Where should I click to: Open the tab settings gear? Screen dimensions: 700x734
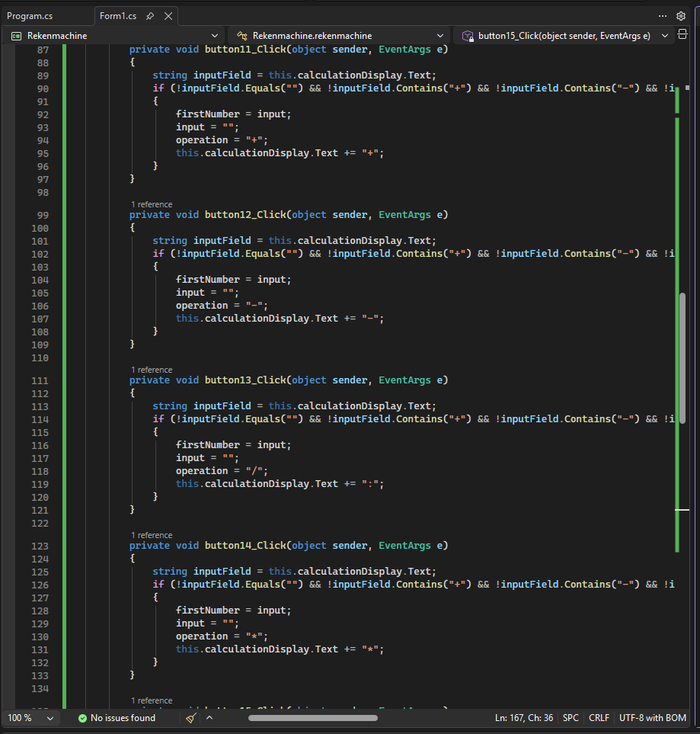pyautogui.click(x=681, y=16)
